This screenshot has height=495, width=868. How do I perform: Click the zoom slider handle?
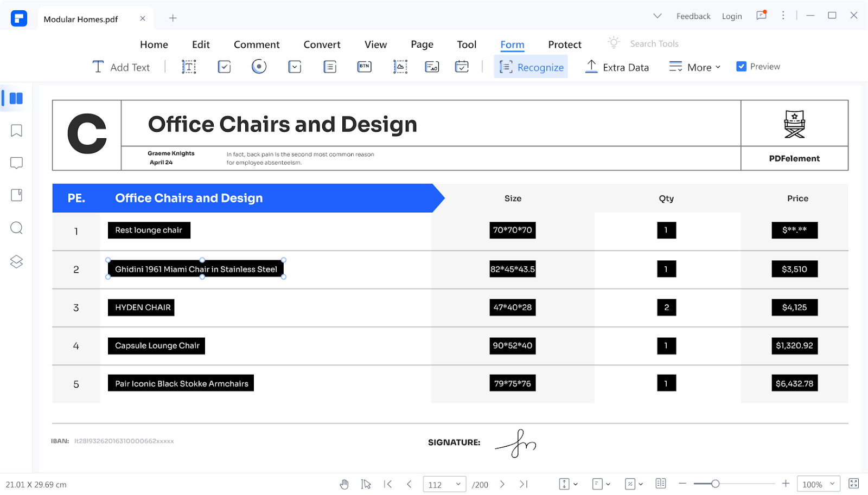click(x=715, y=484)
